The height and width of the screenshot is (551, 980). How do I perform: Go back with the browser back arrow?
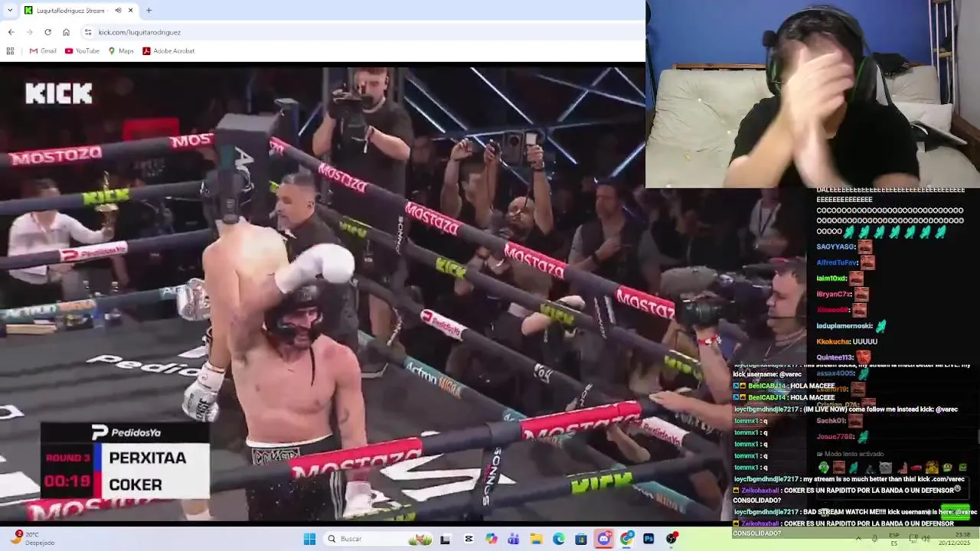(x=11, y=32)
